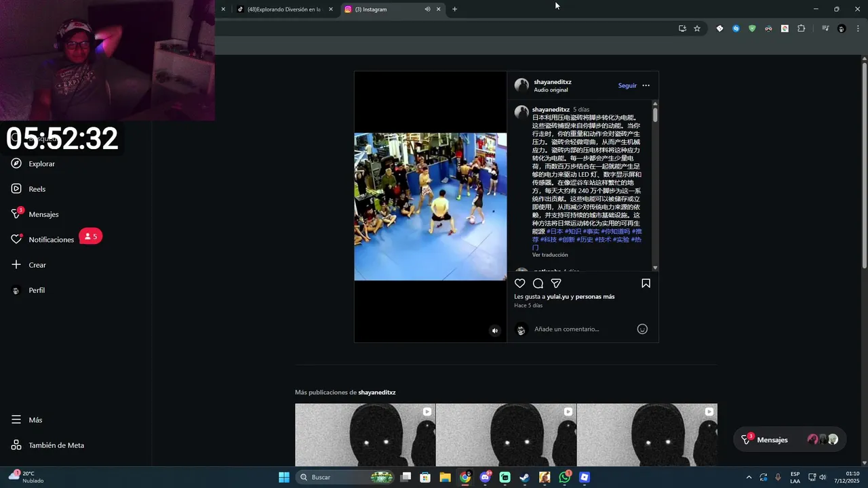Open shayaneditxz link in Más publicaciones heading

[377, 392]
